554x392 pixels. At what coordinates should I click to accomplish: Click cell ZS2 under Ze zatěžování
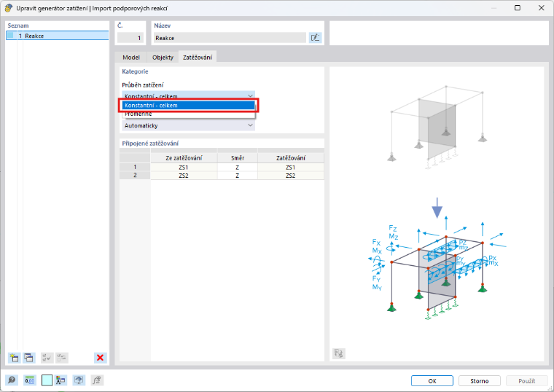pyautogui.click(x=184, y=175)
